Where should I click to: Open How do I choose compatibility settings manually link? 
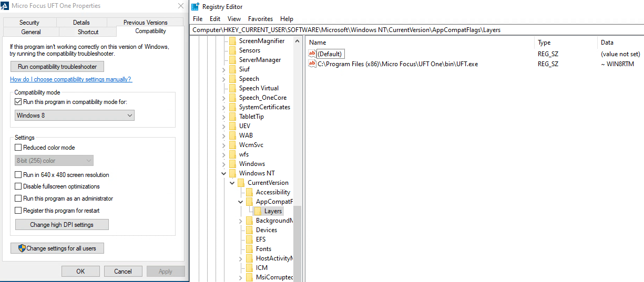pyautogui.click(x=71, y=79)
